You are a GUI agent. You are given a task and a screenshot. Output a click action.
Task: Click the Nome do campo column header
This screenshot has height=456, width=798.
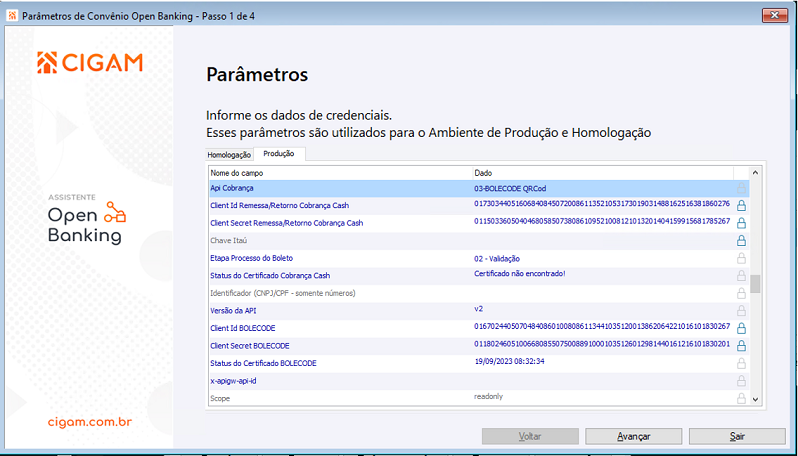click(340, 173)
